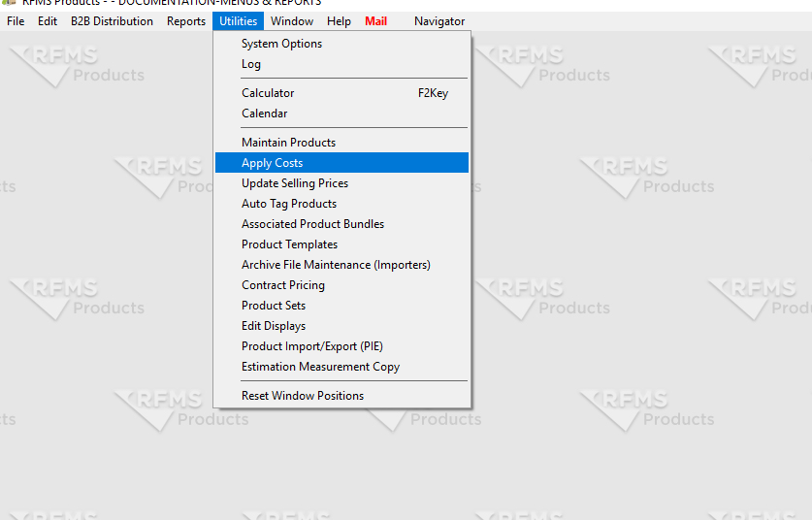Select Auto Tag Products
The height and width of the screenshot is (520, 812).
tap(341, 204)
